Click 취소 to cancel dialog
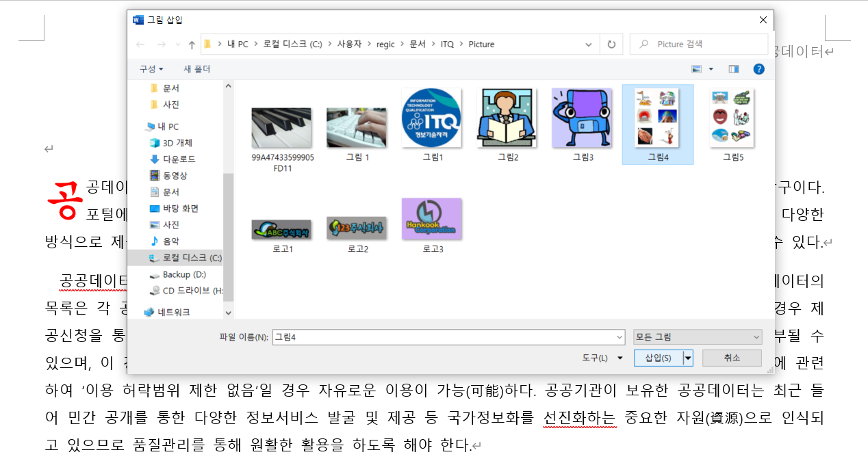Screen dimensions: 868x461 tap(732, 358)
